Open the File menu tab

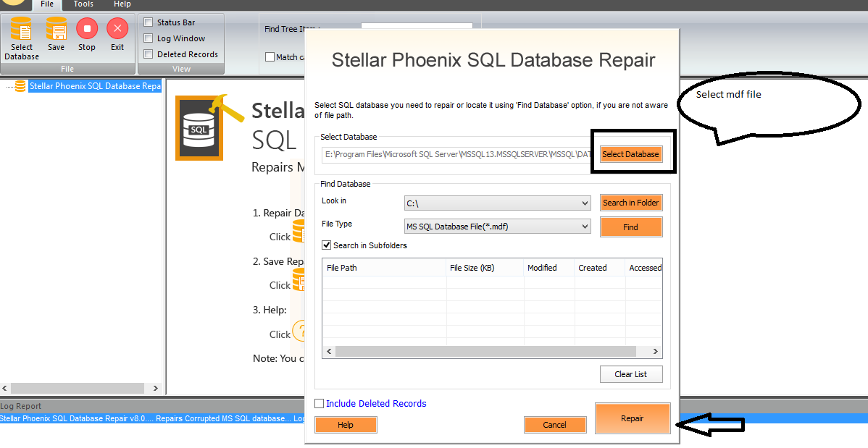click(47, 4)
